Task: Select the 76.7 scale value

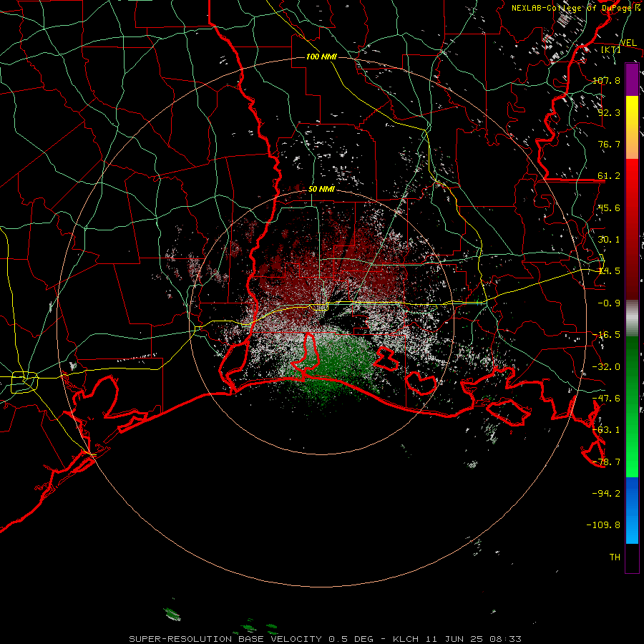Action: pyautogui.click(x=609, y=144)
